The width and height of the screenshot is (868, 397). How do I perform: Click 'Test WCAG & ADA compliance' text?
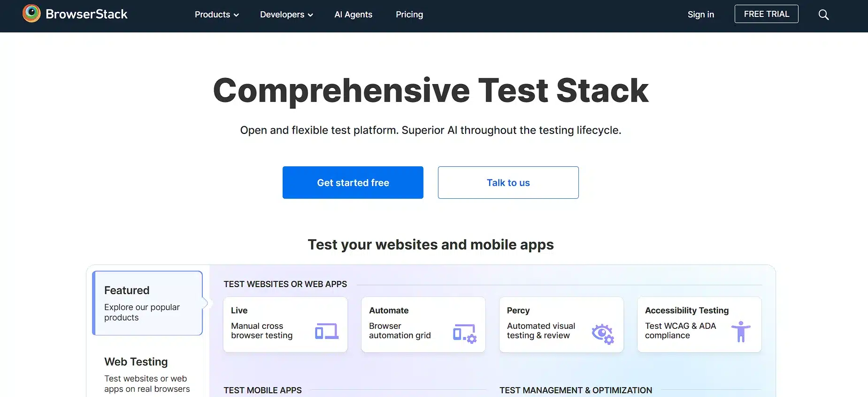click(680, 331)
